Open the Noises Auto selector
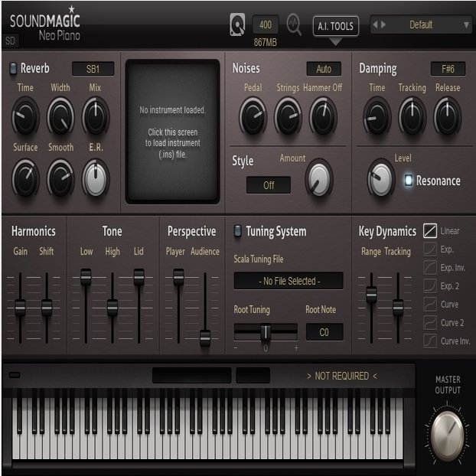Viewport: 476px width, 476px height. click(x=324, y=69)
